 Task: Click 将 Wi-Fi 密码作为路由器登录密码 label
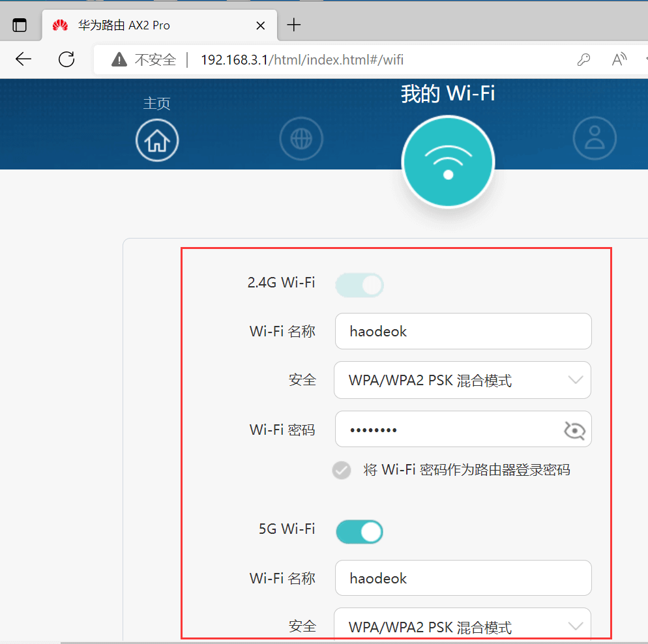click(467, 470)
